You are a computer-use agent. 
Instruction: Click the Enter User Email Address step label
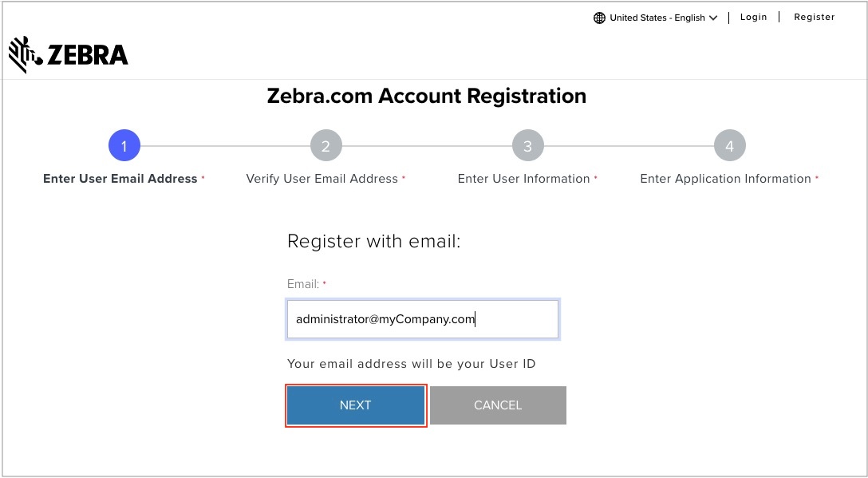coord(120,179)
